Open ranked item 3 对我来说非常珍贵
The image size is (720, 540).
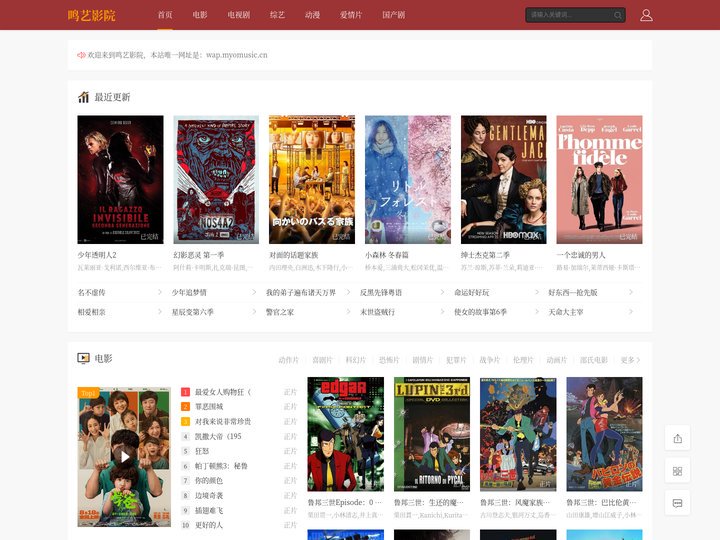click(223, 422)
